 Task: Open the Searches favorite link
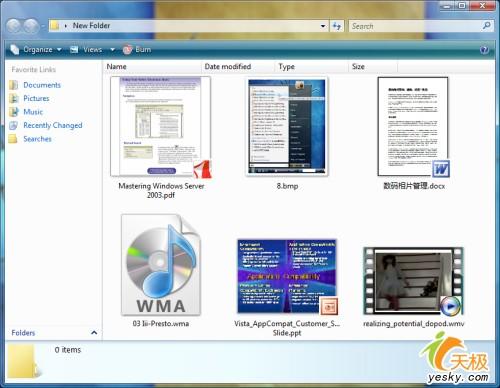tap(37, 139)
